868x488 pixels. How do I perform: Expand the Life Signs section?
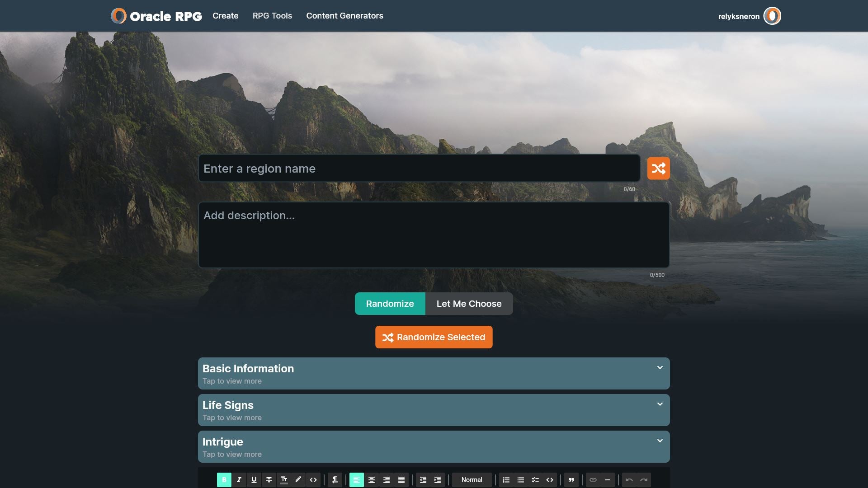pos(433,410)
